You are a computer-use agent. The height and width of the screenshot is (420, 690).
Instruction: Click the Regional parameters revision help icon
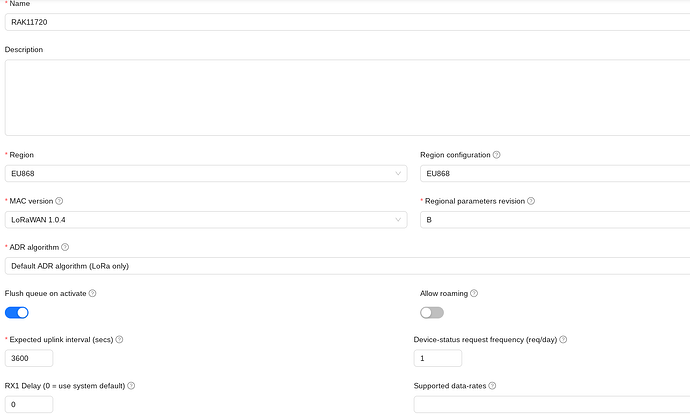coord(531,201)
